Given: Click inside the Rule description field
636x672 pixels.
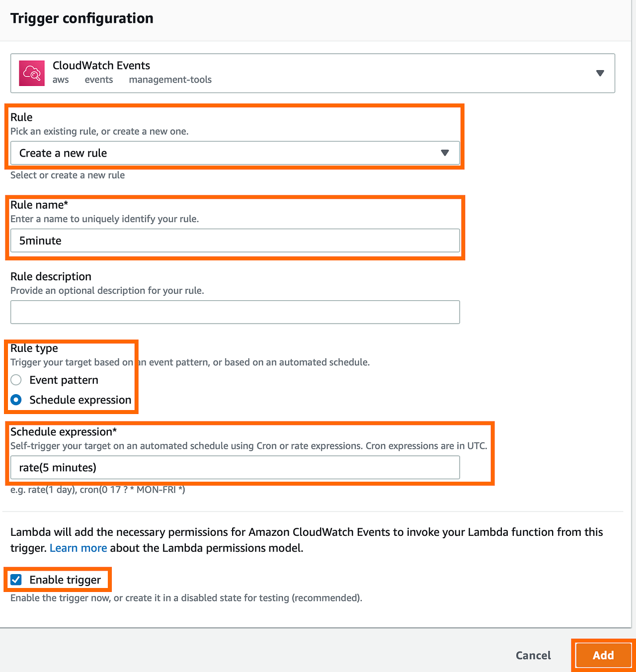Looking at the screenshot, I should tap(235, 312).
